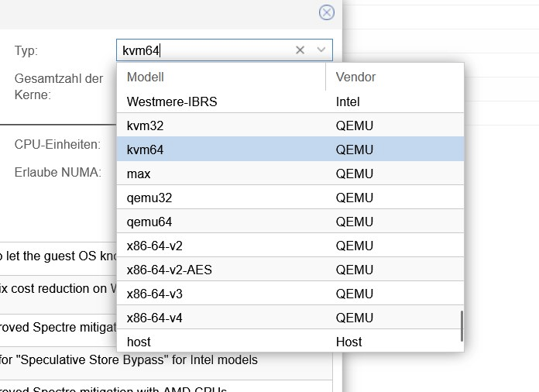Pick the max CPU type

point(139,174)
